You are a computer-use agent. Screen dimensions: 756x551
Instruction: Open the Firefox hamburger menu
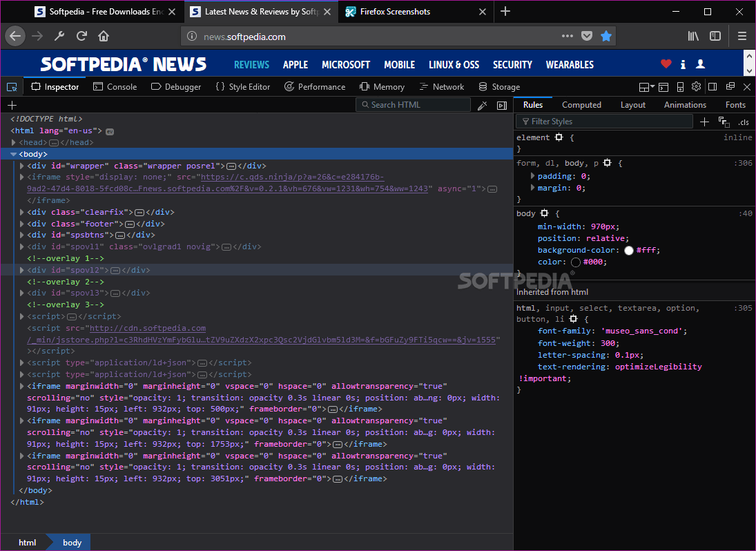coord(742,36)
